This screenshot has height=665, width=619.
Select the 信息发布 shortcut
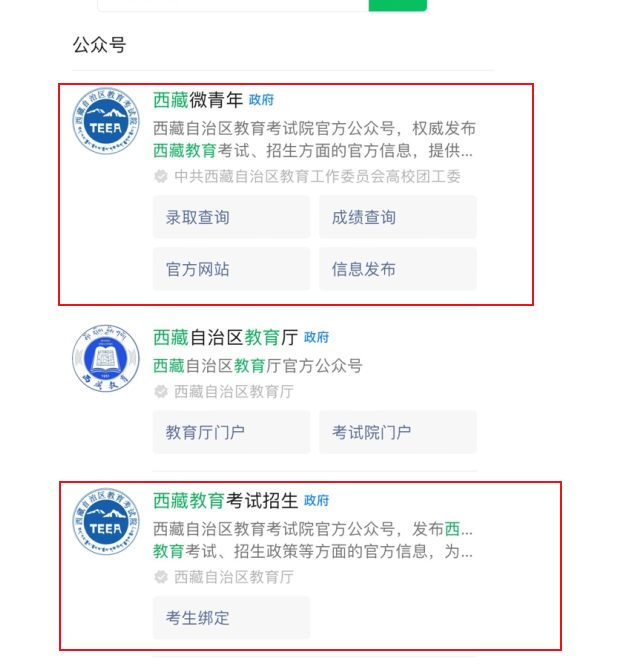(398, 269)
